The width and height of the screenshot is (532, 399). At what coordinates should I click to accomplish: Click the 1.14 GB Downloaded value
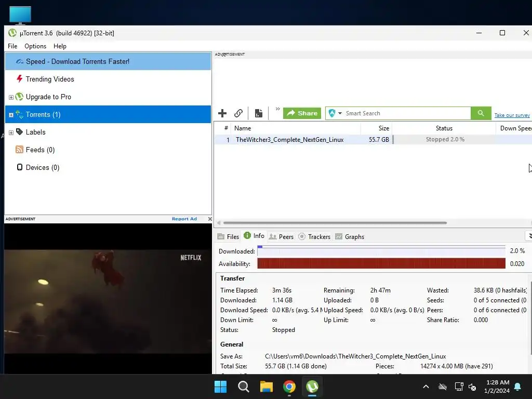pos(282,300)
